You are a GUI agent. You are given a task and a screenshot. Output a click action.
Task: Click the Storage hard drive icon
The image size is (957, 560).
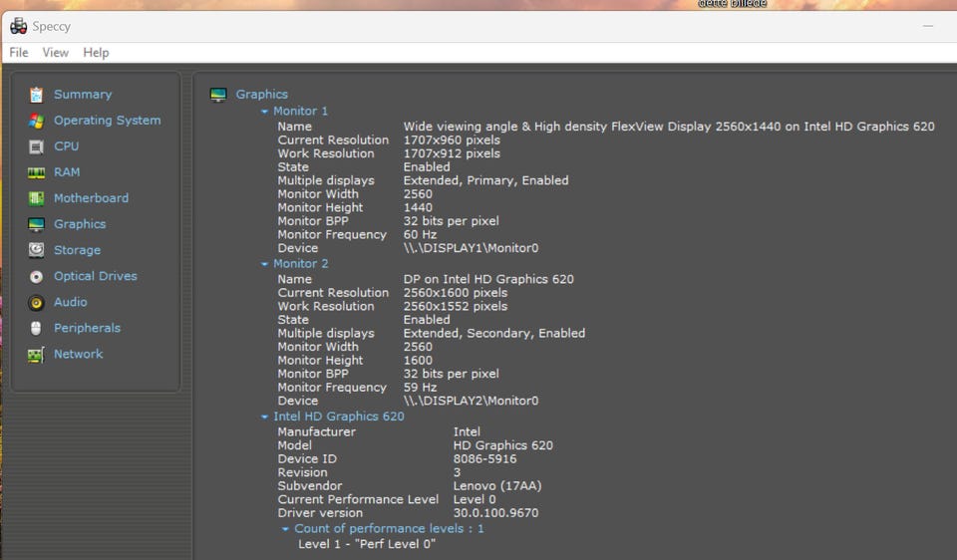(36, 250)
